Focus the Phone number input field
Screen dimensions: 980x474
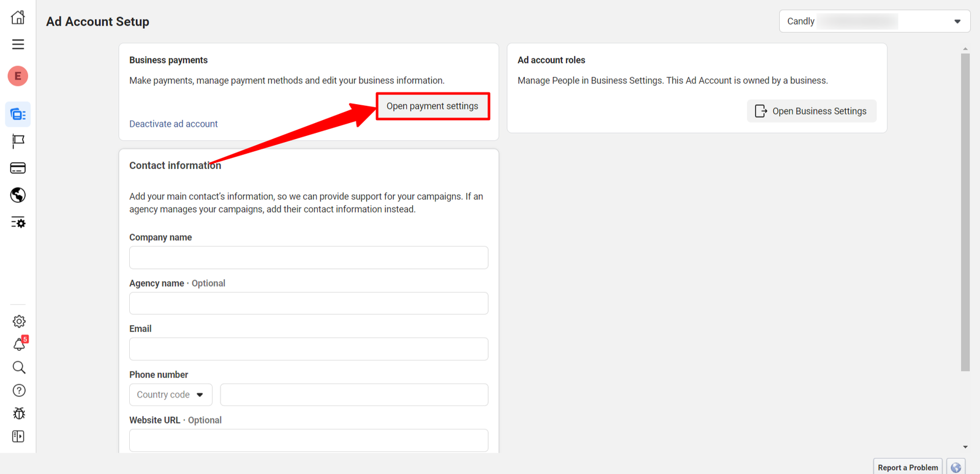click(x=354, y=395)
